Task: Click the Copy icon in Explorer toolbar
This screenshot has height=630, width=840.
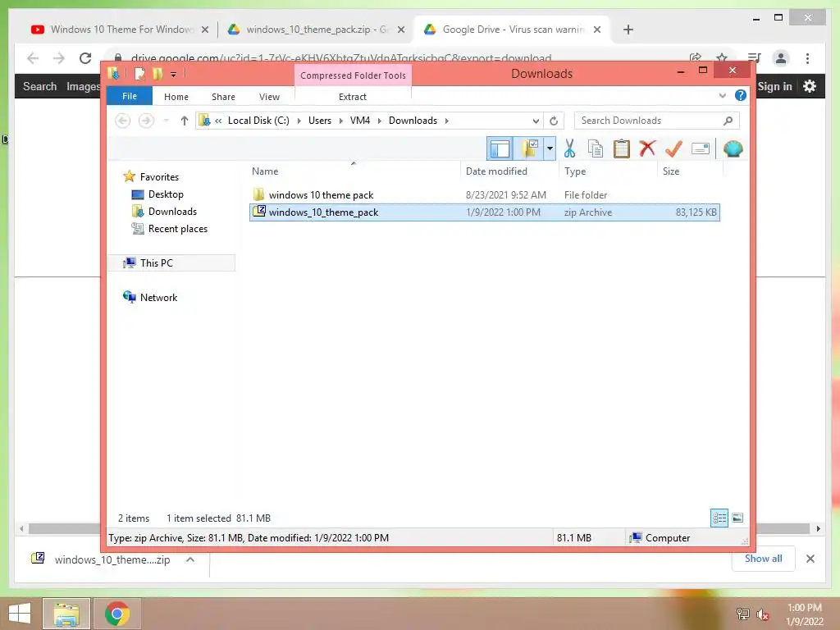Action: tap(596, 148)
